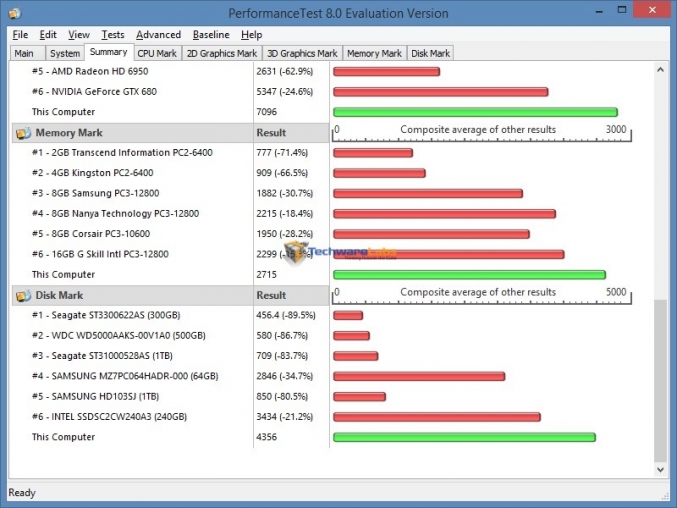Open the 3D Graphics Mark tab
The height and width of the screenshot is (508, 677).
(x=302, y=53)
